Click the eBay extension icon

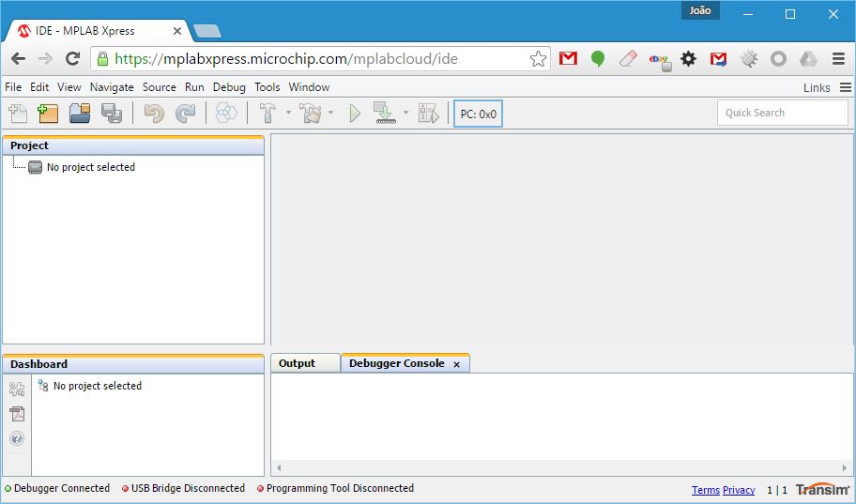point(660,61)
